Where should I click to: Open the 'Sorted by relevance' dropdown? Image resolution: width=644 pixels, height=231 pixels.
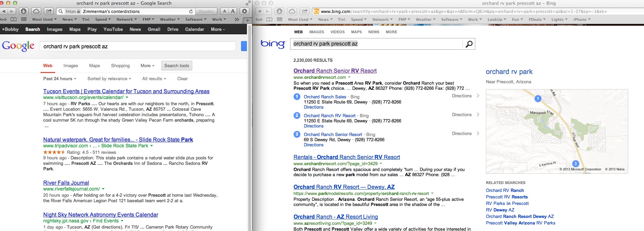109,79
